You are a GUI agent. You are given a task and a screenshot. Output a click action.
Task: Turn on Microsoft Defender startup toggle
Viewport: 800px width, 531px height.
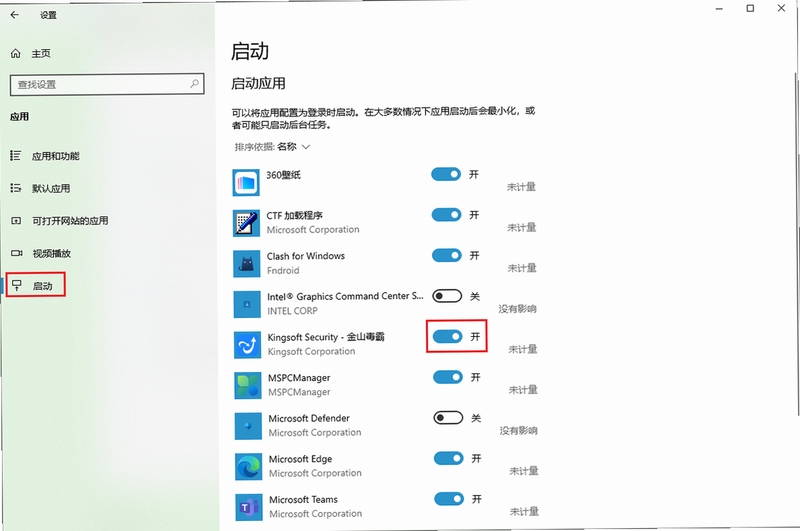[x=448, y=418]
